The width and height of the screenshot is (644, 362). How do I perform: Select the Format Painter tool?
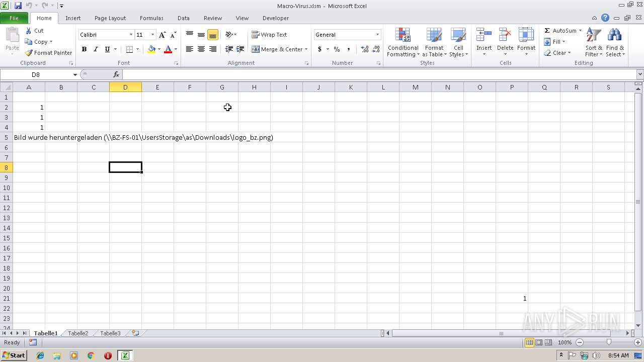49,53
